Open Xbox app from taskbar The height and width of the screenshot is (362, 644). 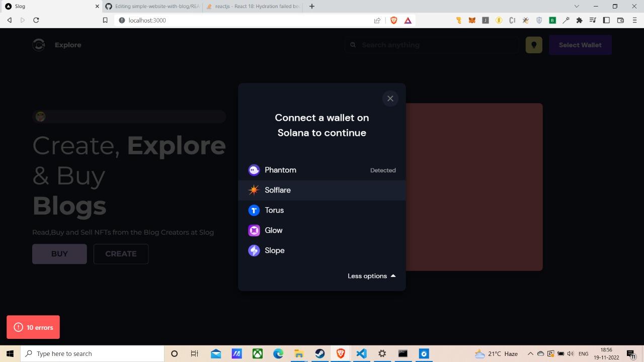(x=257, y=353)
